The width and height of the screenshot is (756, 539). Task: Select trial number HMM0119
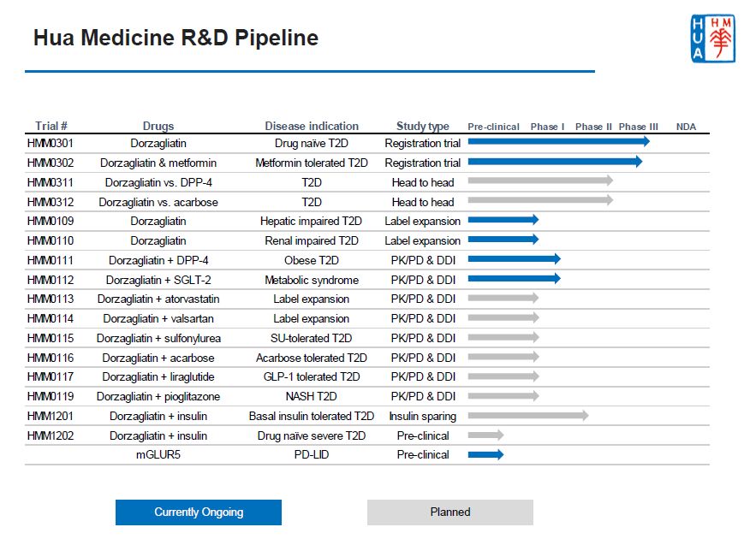click(51, 396)
